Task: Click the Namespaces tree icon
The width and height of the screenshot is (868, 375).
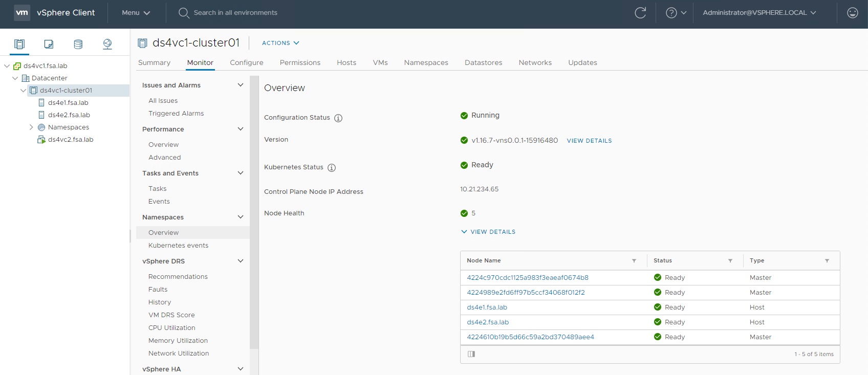Action: 41,127
